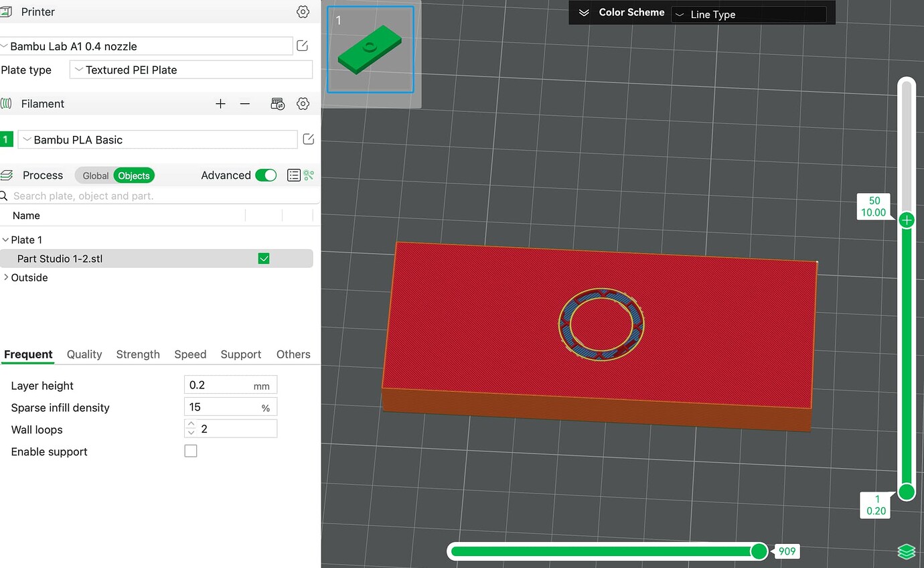Enable support checkbox

[191, 451]
